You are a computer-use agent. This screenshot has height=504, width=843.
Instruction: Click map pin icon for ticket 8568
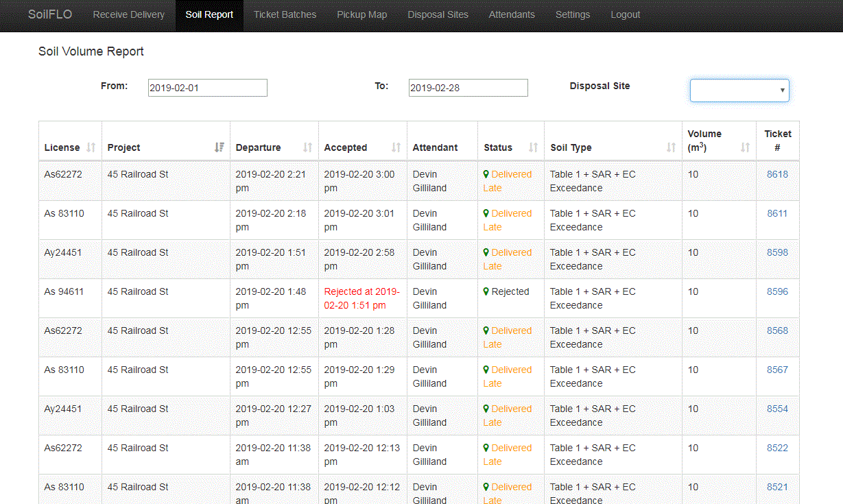point(486,331)
